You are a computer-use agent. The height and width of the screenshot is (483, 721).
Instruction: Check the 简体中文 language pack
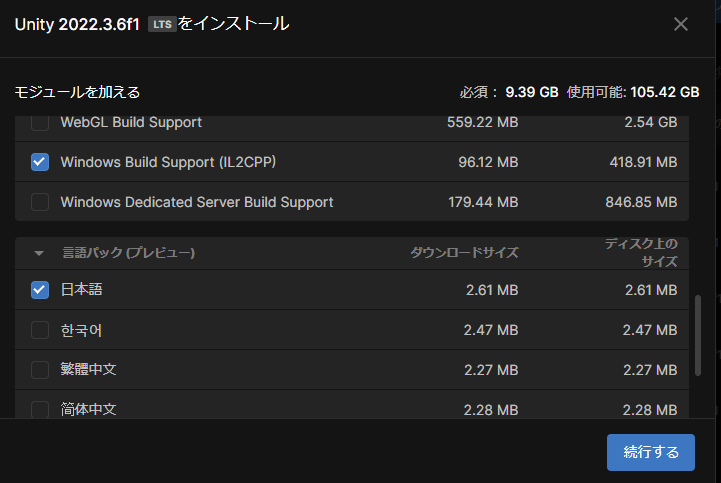40,409
